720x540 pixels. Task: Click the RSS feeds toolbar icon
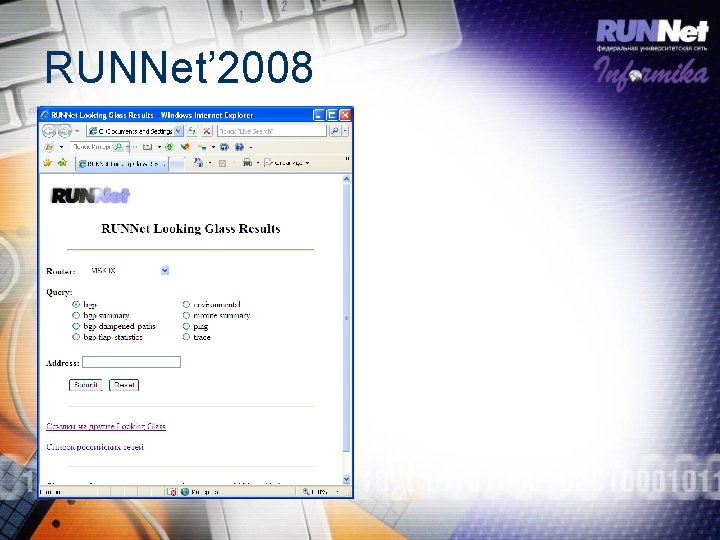223,163
